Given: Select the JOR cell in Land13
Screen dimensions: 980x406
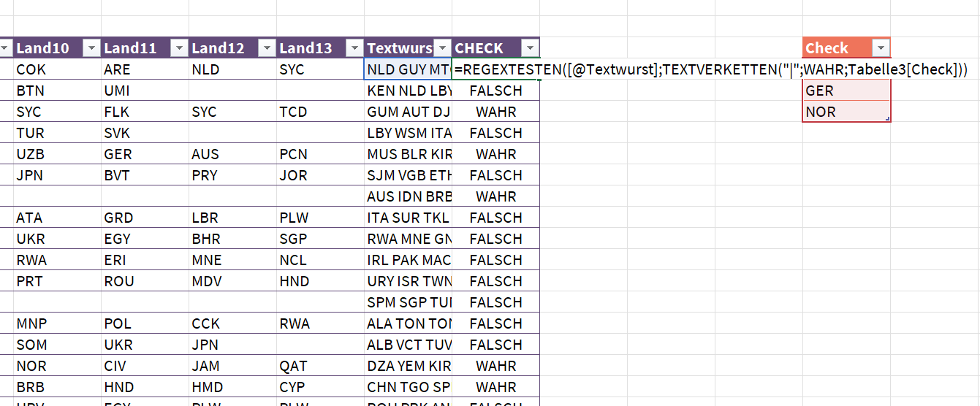Looking at the screenshot, I should tap(320, 176).
